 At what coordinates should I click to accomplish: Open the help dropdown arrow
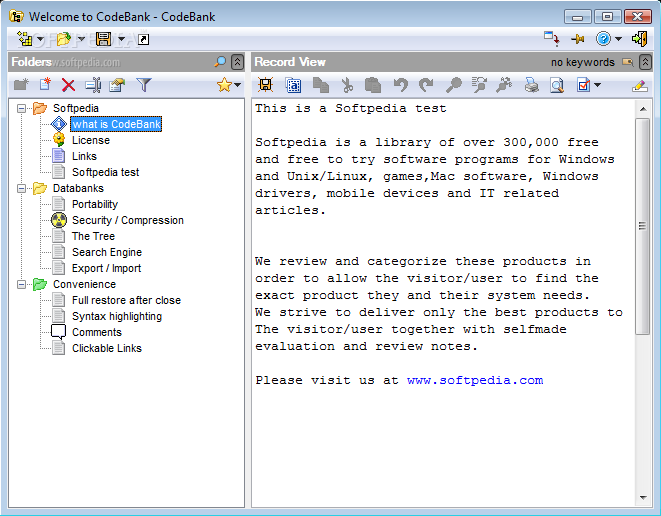(x=618, y=39)
